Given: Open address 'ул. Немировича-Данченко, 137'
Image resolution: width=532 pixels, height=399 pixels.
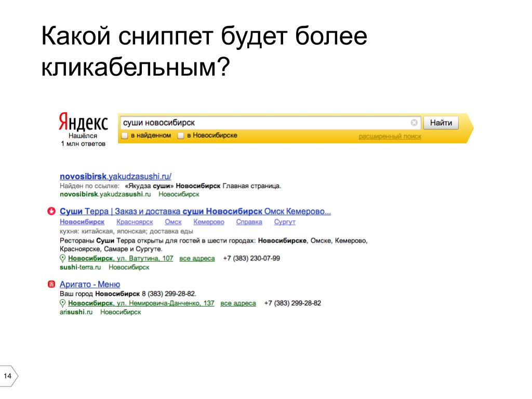Looking at the screenshot, I should click(x=141, y=303).
